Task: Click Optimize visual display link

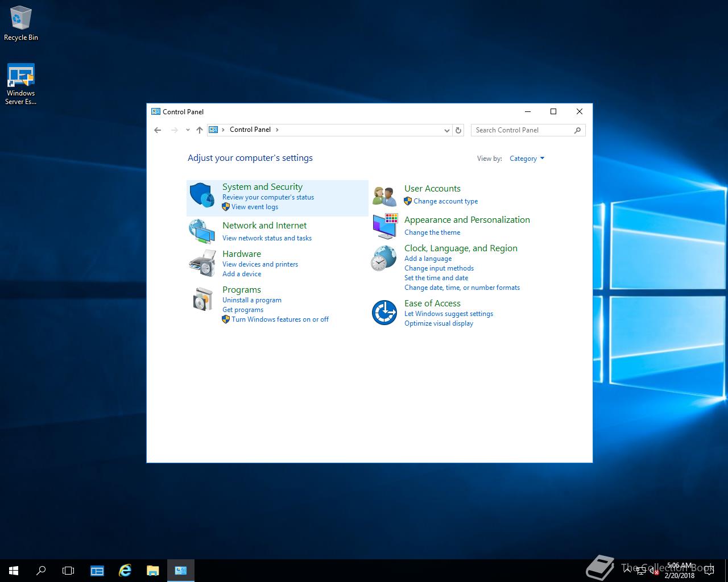Action: [x=439, y=323]
